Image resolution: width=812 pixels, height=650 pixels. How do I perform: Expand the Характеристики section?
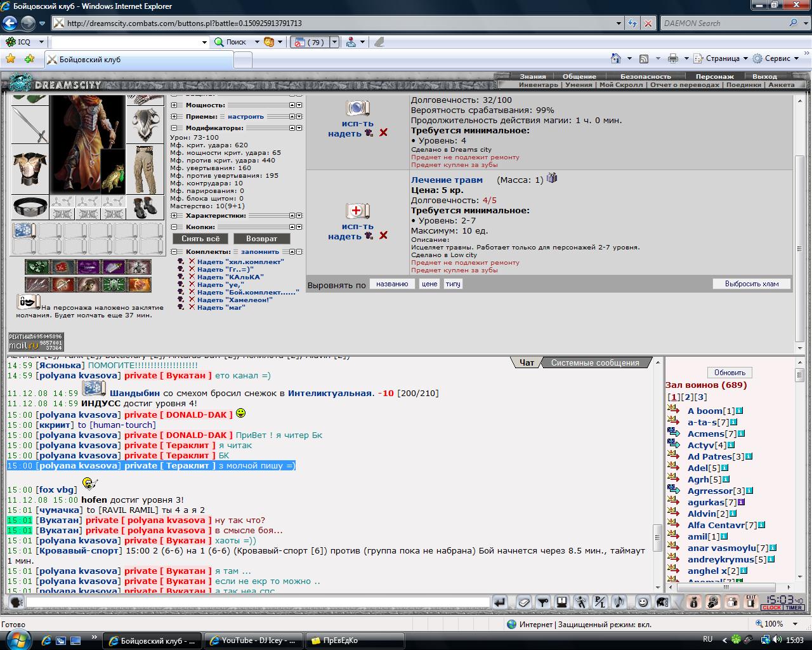(x=174, y=216)
